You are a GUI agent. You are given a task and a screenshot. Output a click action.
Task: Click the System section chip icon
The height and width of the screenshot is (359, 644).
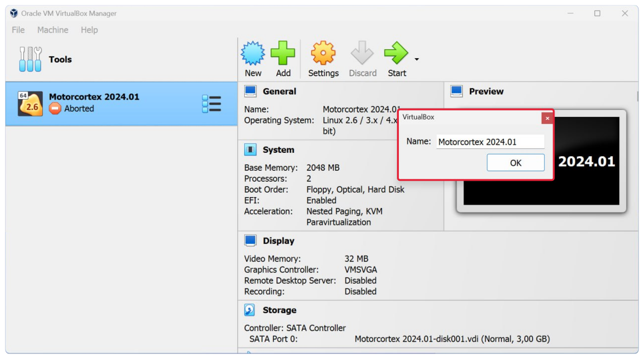250,149
